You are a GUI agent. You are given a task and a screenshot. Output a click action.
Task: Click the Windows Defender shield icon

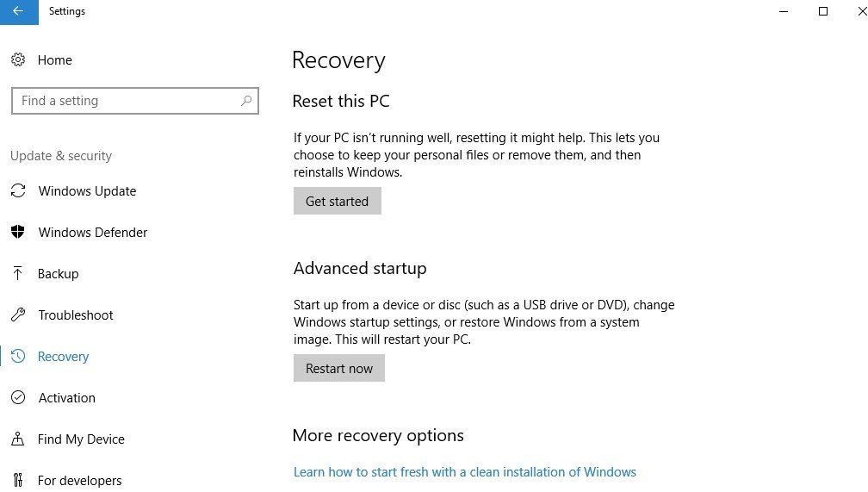(x=18, y=232)
